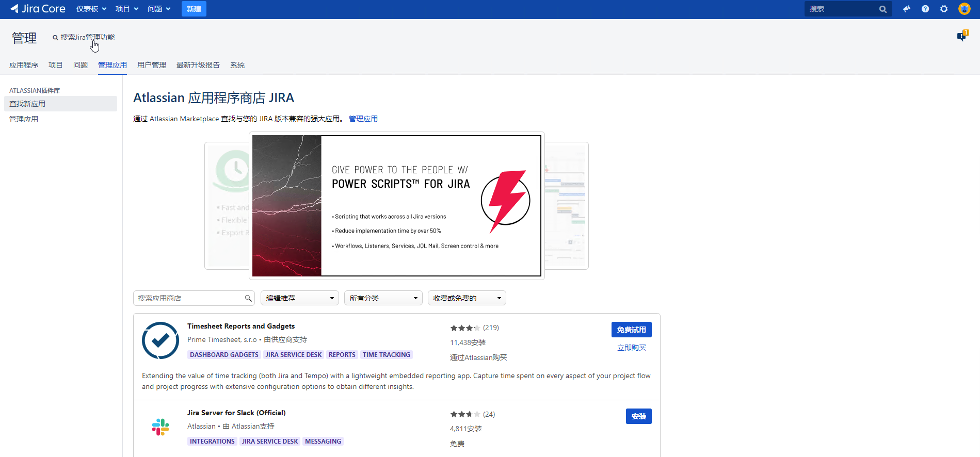The height and width of the screenshot is (457, 980).
Task: Open the notification chat icon with badge
Action: (962, 36)
